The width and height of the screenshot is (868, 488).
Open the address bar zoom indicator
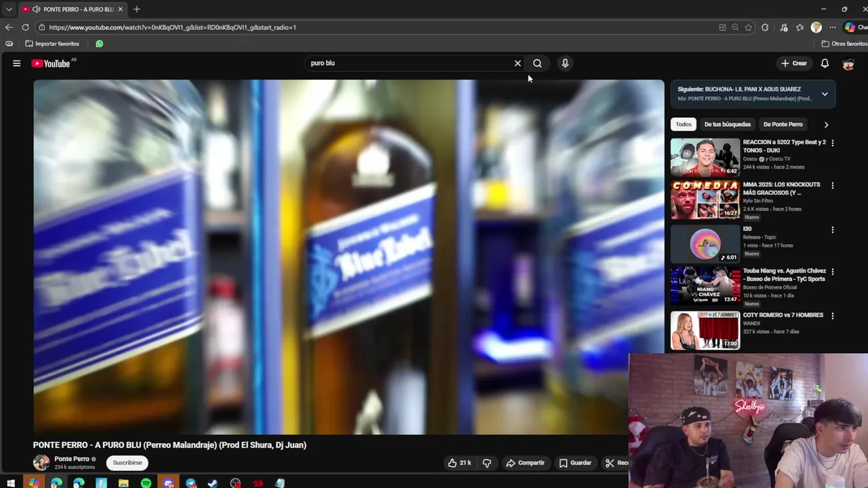coord(735,27)
